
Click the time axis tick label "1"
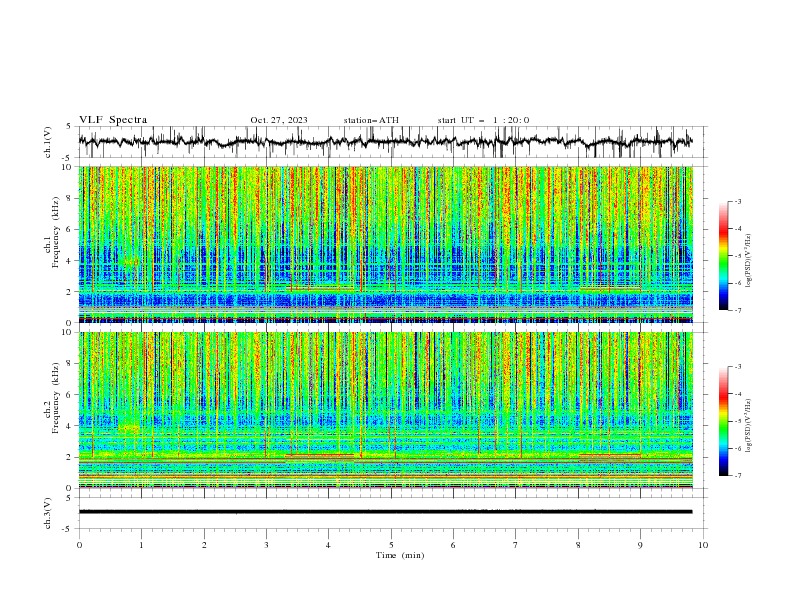point(141,545)
